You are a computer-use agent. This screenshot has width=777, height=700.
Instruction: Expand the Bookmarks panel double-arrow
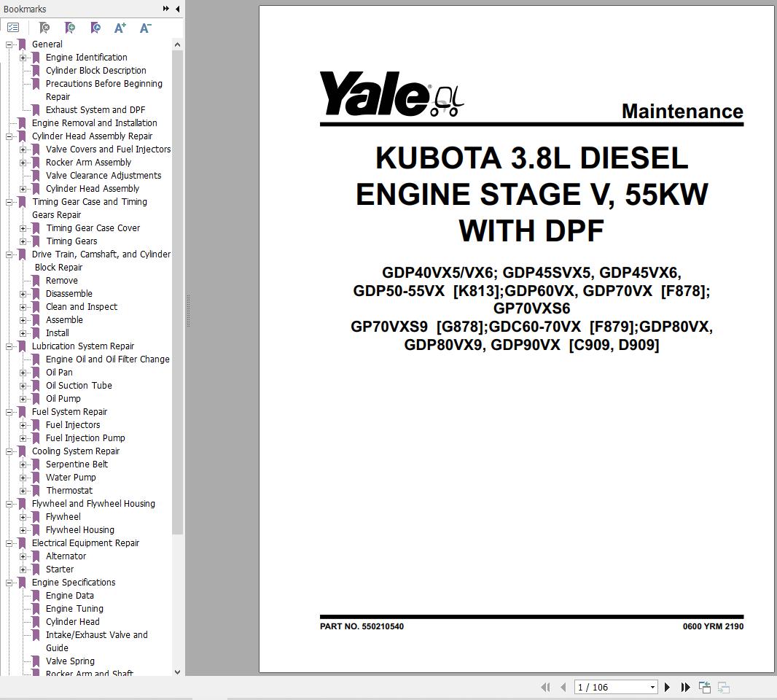point(166,9)
